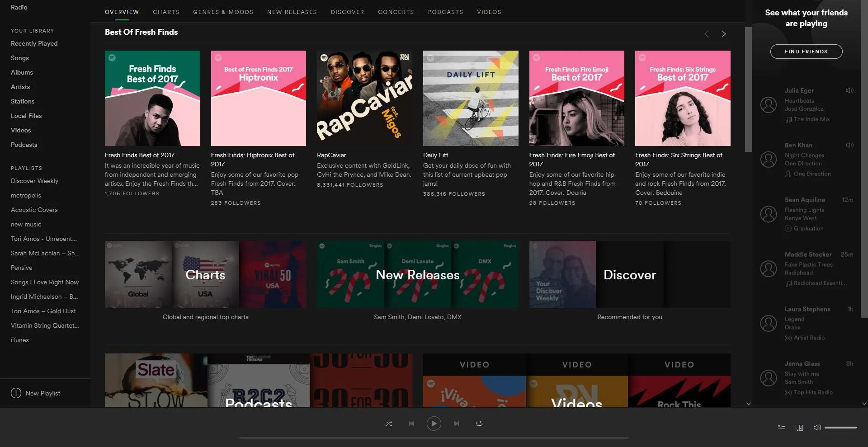Go back to the previous track
This screenshot has height=447, width=868.
(x=411, y=423)
